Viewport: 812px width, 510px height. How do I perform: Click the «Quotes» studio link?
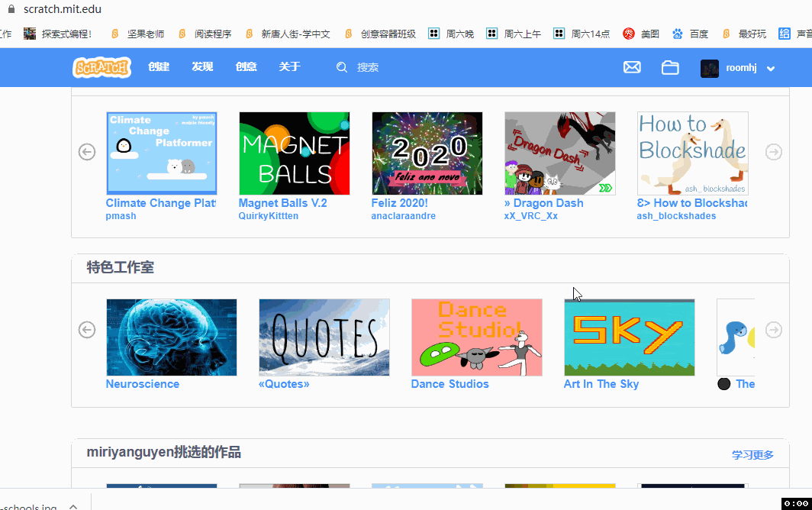[284, 384]
